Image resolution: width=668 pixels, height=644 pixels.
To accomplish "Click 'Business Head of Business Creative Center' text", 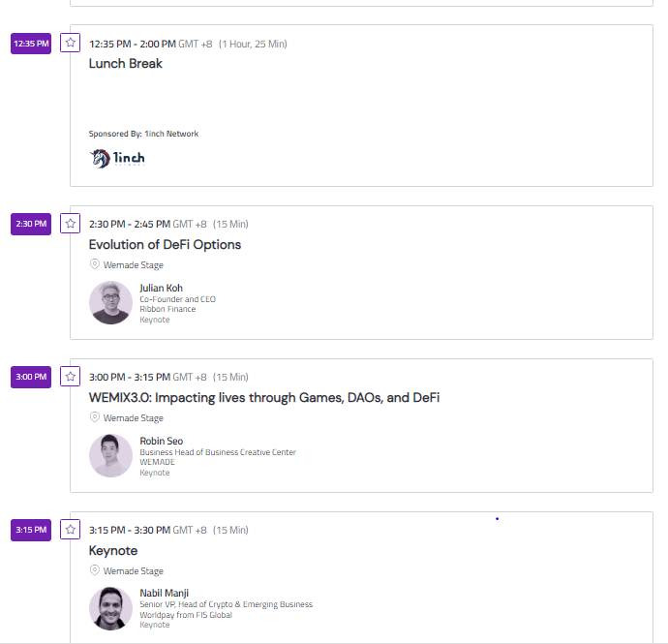I will [x=218, y=452].
